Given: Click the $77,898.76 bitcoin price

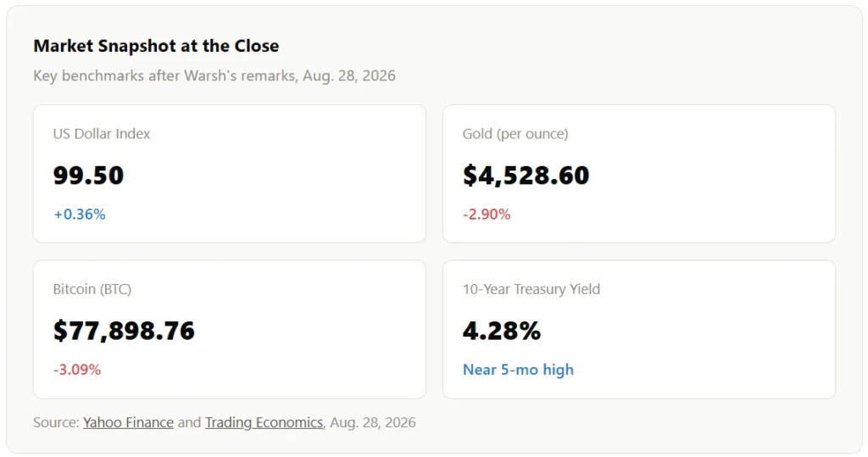Looking at the screenshot, I should coord(124,331).
